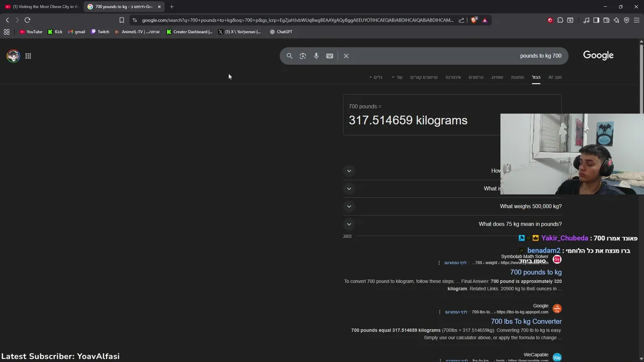Open search by image (Lens) icon
Image resolution: width=644 pixels, height=362 pixels.
[x=303, y=56]
